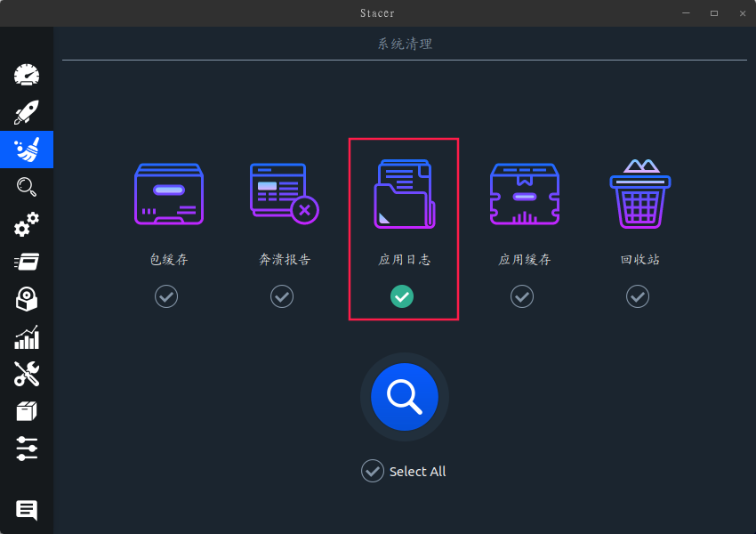Click the 奔溃报告 crash reports icon
This screenshot has height=534, width=756.
pyautogui.click(x=285, y=193)
